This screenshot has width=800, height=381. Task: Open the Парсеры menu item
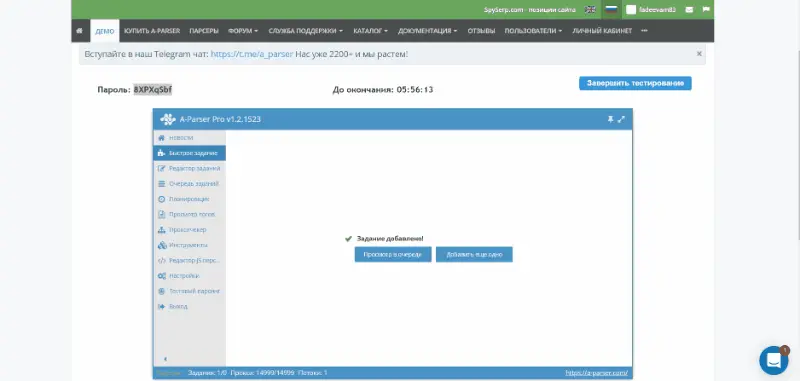[x=204, y=31]
